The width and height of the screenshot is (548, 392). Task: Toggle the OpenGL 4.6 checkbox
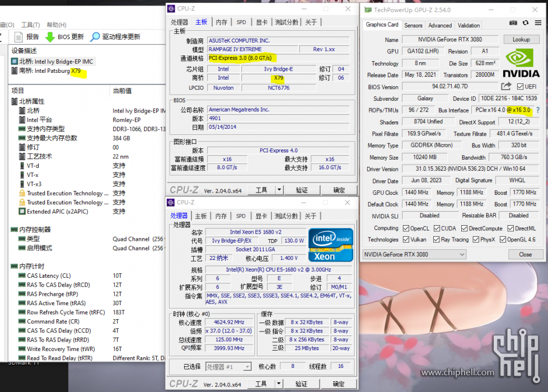[503, 240]
